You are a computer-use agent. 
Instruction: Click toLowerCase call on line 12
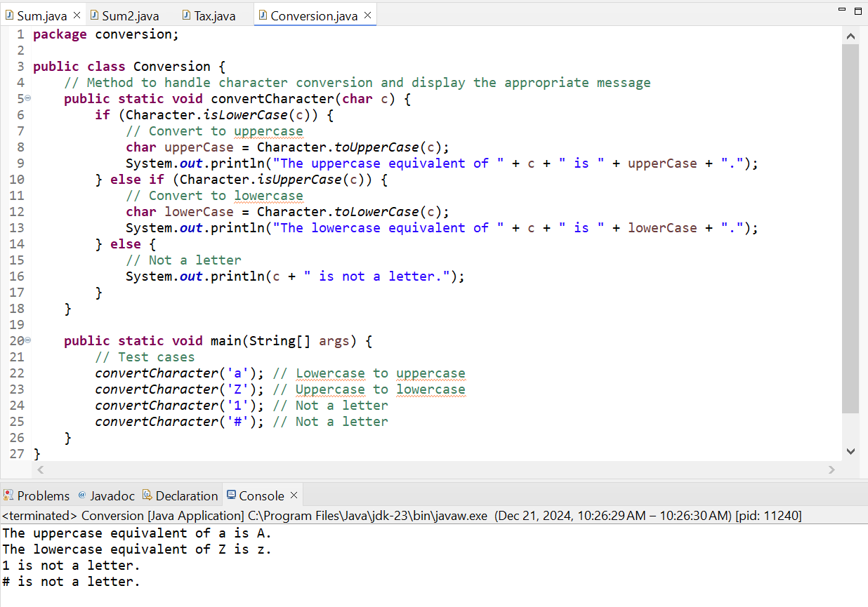[376, 212]
